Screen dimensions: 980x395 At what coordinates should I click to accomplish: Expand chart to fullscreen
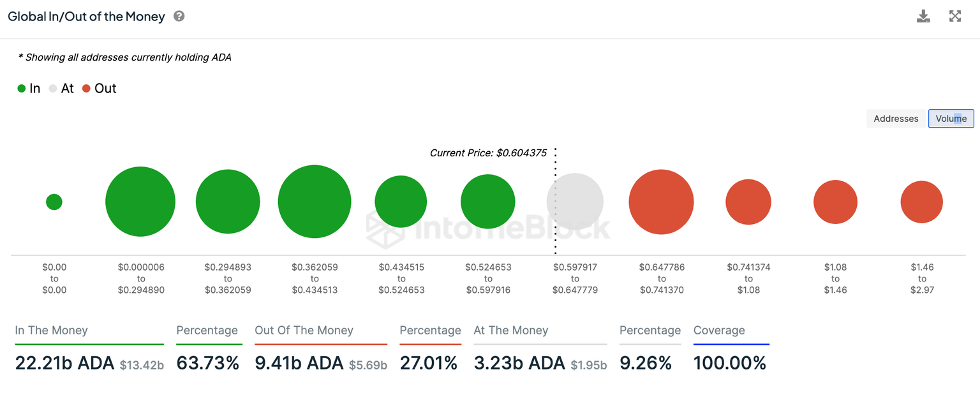coord(955,16)
